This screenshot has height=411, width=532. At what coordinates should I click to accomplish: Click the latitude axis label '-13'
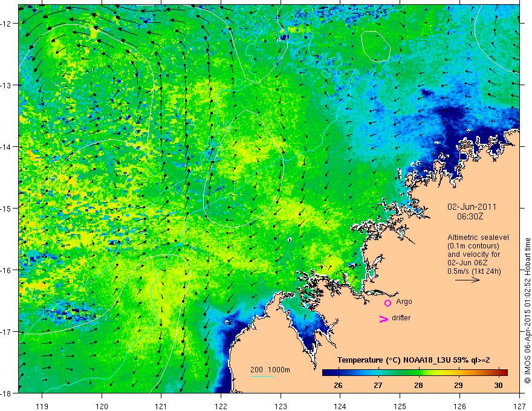tap(6, 85)
